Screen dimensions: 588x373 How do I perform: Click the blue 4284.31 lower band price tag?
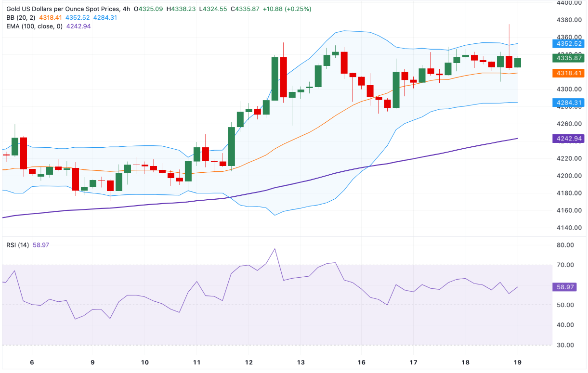[x=570, y=103]
